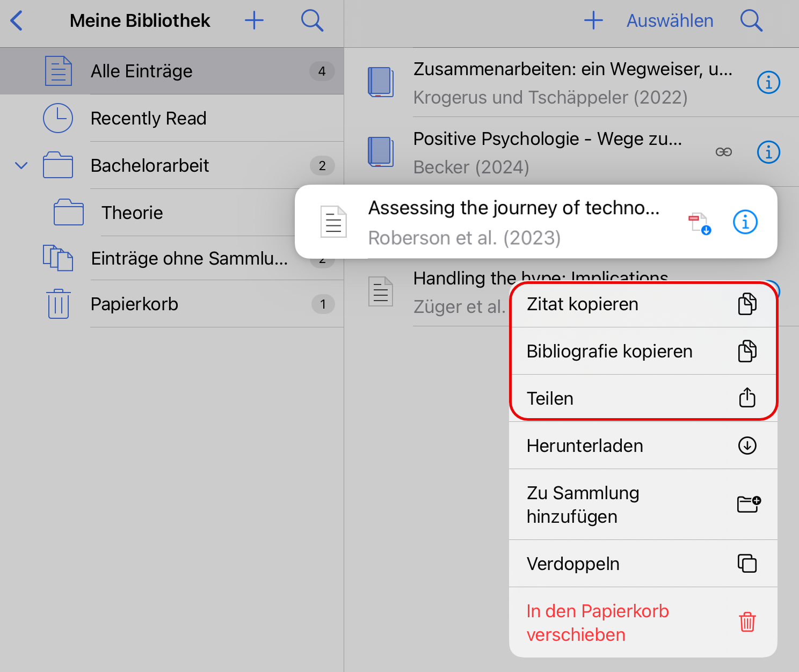Open the link attachment icon for Becker (2024)
This screenshot has width=799, height=672.
click(723, 152)
